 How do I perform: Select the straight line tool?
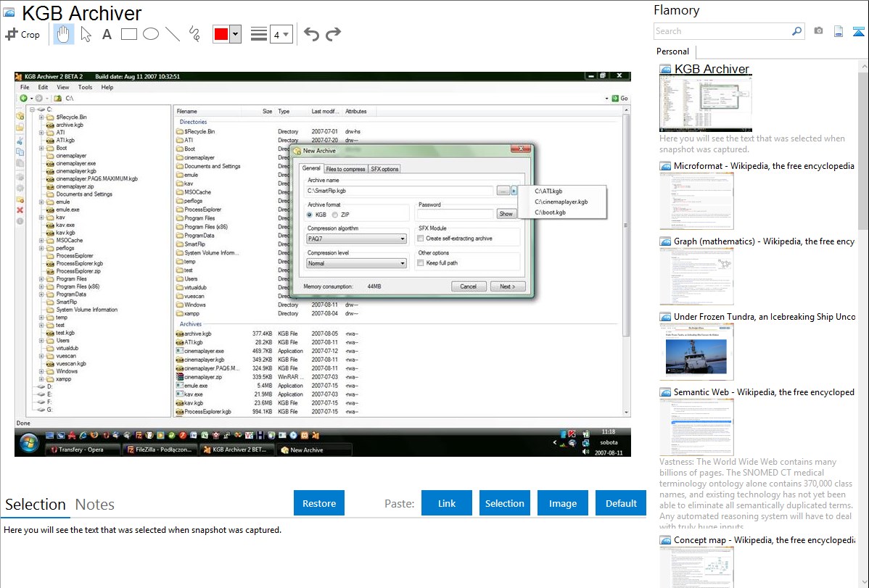coord(173,34)
